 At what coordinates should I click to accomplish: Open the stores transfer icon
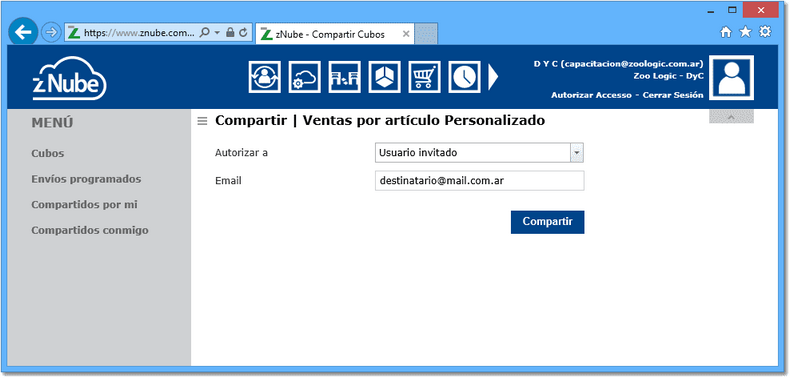coord(345,77)
